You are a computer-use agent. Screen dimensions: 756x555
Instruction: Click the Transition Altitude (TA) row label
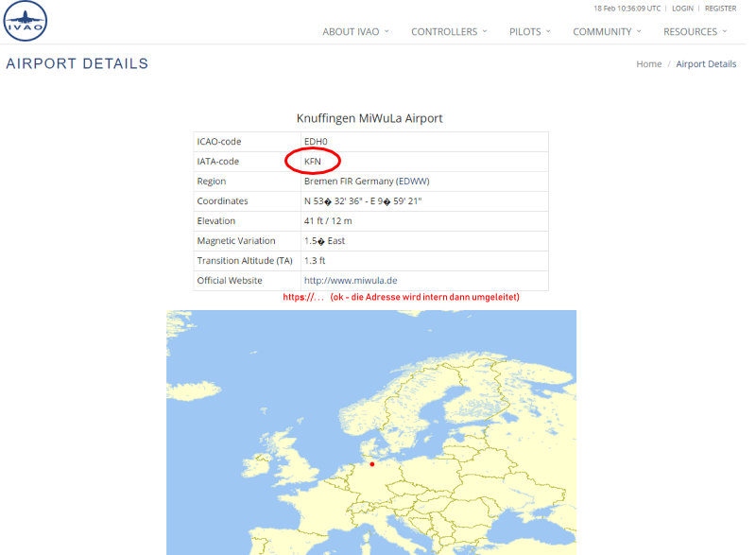coord(245,261)
